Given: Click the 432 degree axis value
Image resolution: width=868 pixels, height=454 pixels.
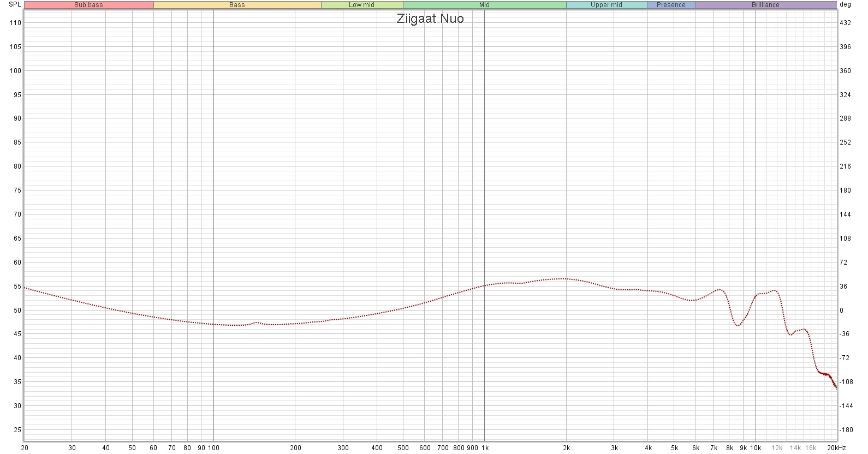Looking at the screenshot, I should 845,23.
